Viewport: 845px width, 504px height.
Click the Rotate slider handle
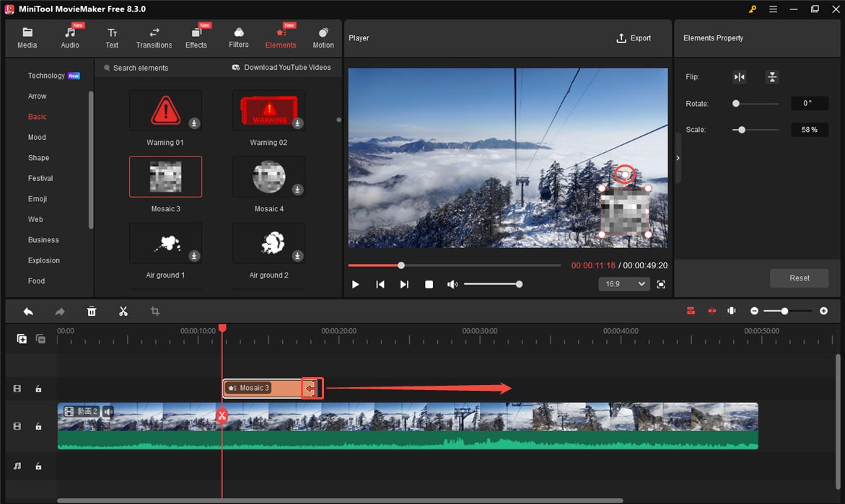pos(735,103)
